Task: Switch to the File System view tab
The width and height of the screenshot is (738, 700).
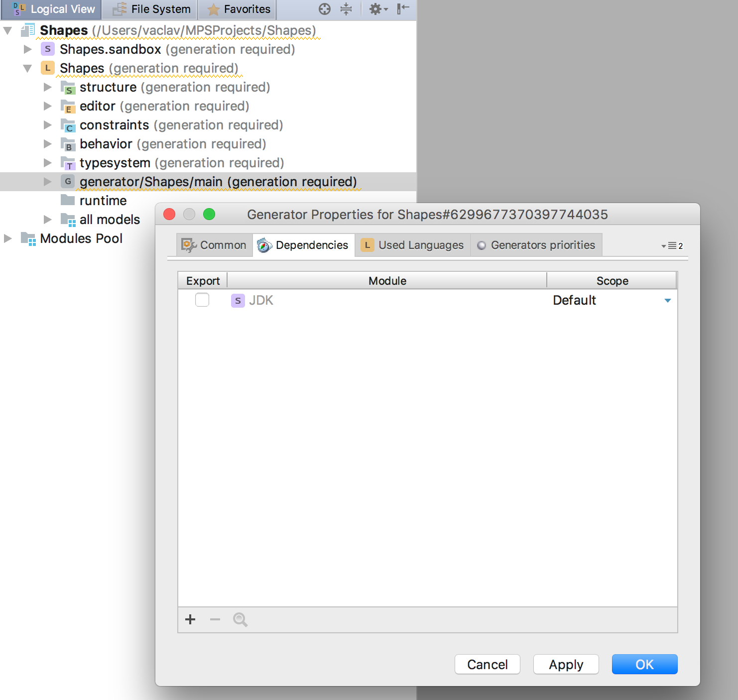Action: click(x=151, y=9)
